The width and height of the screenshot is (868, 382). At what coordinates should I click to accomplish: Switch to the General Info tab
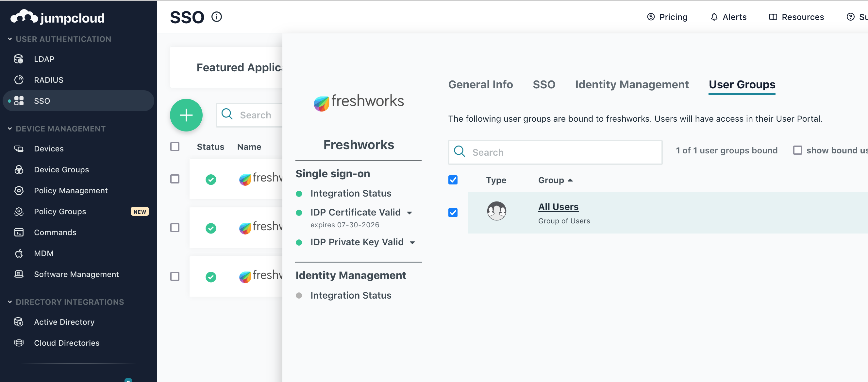[480, 84]
